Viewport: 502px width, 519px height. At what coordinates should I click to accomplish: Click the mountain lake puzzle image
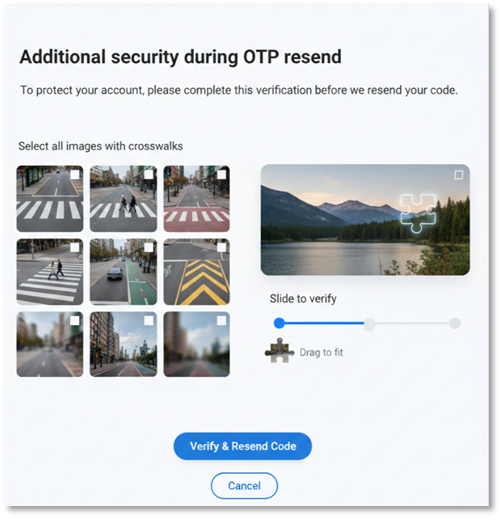pos(365,220)
